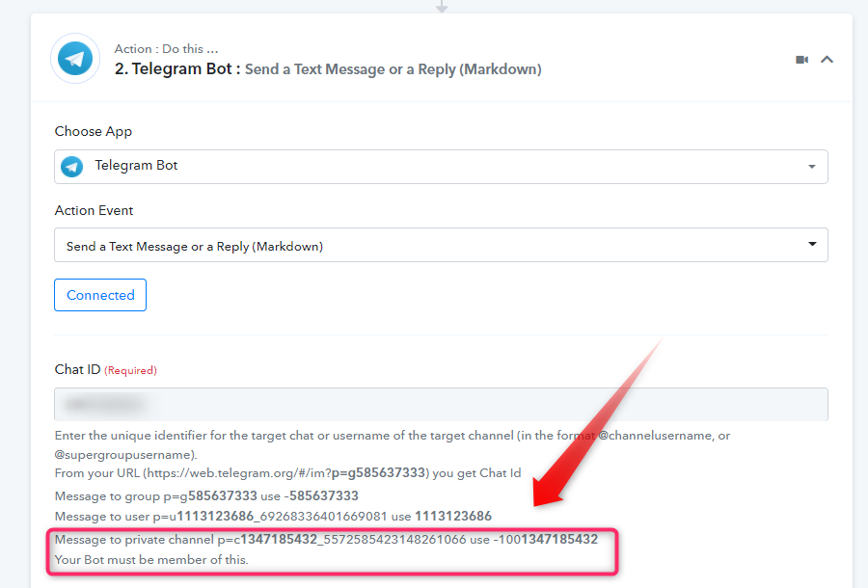The width and height of the screenshot is (868, 588).
Task: Open the Action Event dropdown
Action: tap(441, 245)
